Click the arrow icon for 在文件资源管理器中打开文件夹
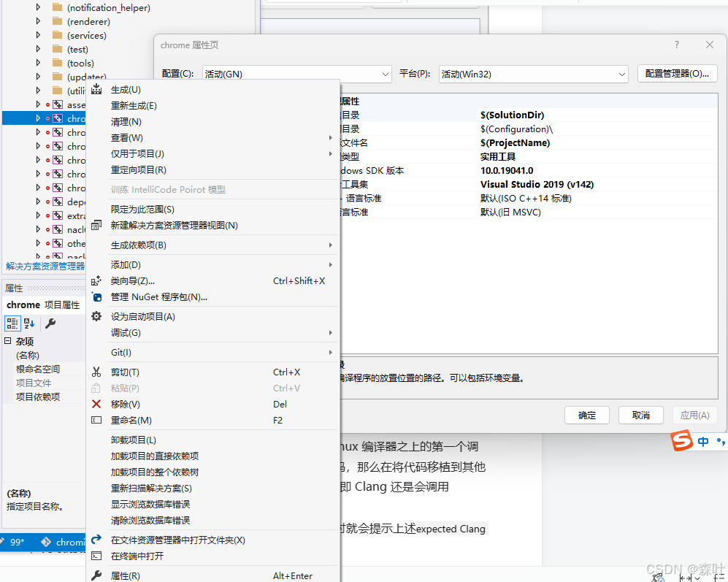 pos(96,539)
